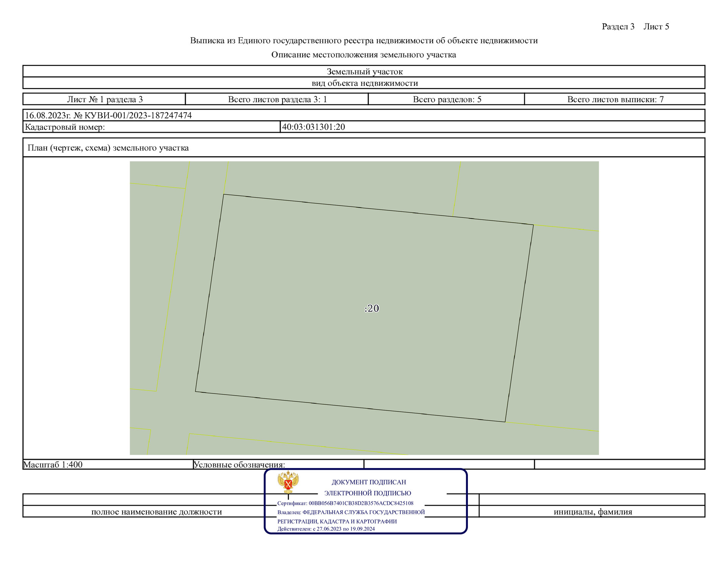
Task: Click the 'полное наименование должности' field
Action: click(156, 512)
